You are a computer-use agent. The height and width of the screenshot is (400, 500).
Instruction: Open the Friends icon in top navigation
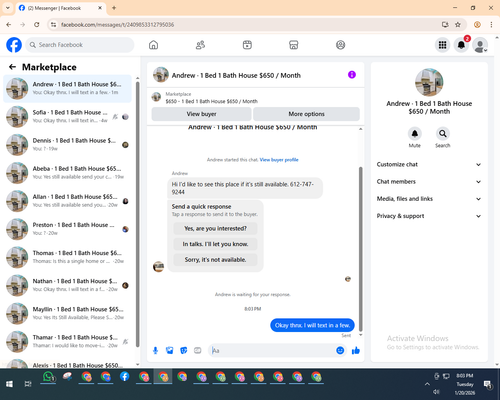click(x=200, y=45)
